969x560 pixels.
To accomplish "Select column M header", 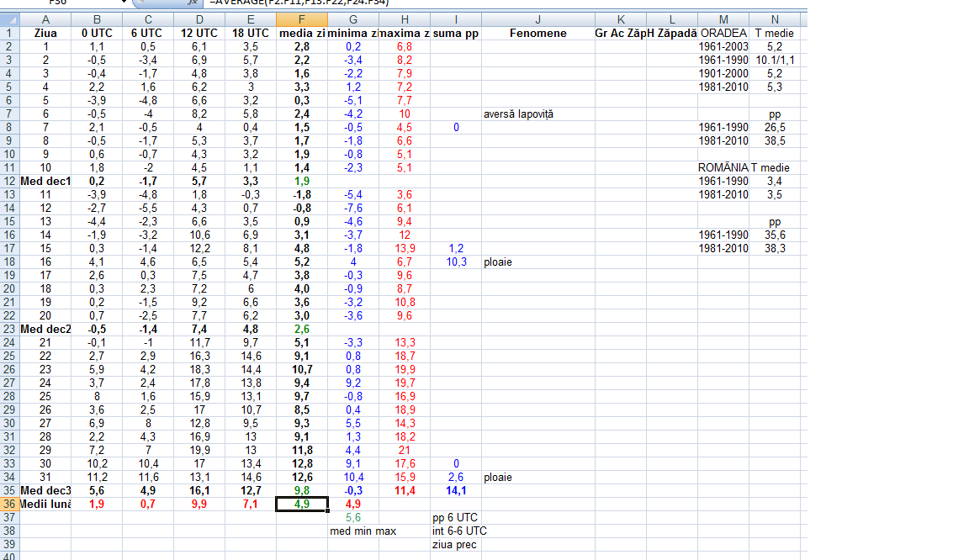I will tap(723, 20).
